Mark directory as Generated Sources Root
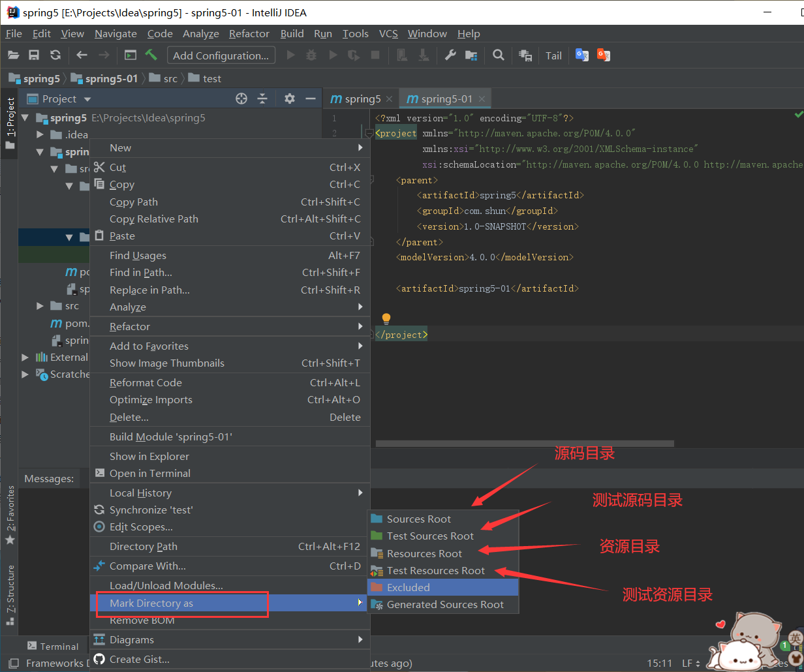The width and height of the screenshot is (804, 672). point(443,604)
